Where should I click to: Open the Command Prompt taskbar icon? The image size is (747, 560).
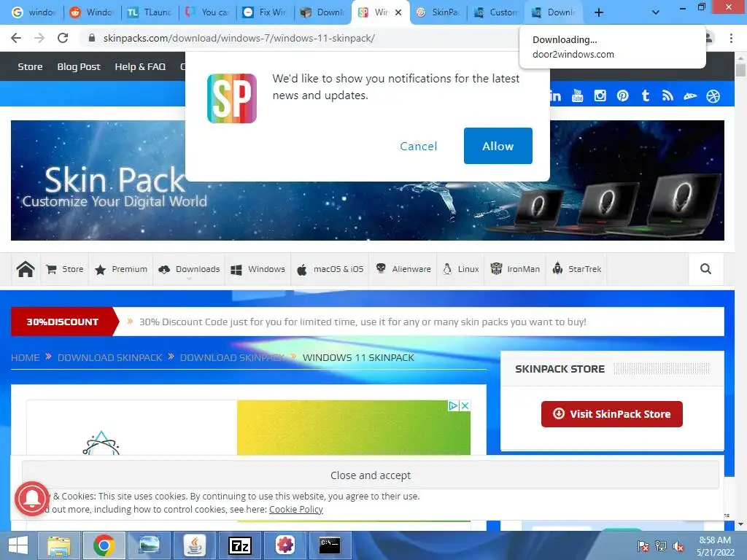[330, 545]
